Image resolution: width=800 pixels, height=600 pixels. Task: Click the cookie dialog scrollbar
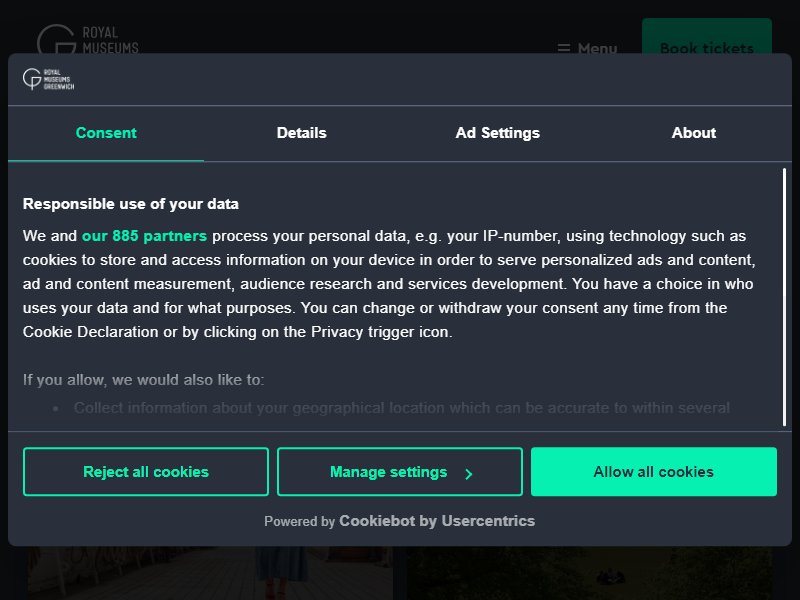tap(784, 297)
